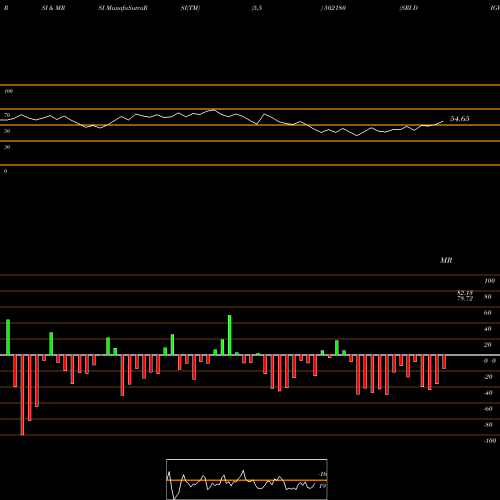500x500 pixels.
Task: Click the '502180' stock code text
Action: click(335, 8)
